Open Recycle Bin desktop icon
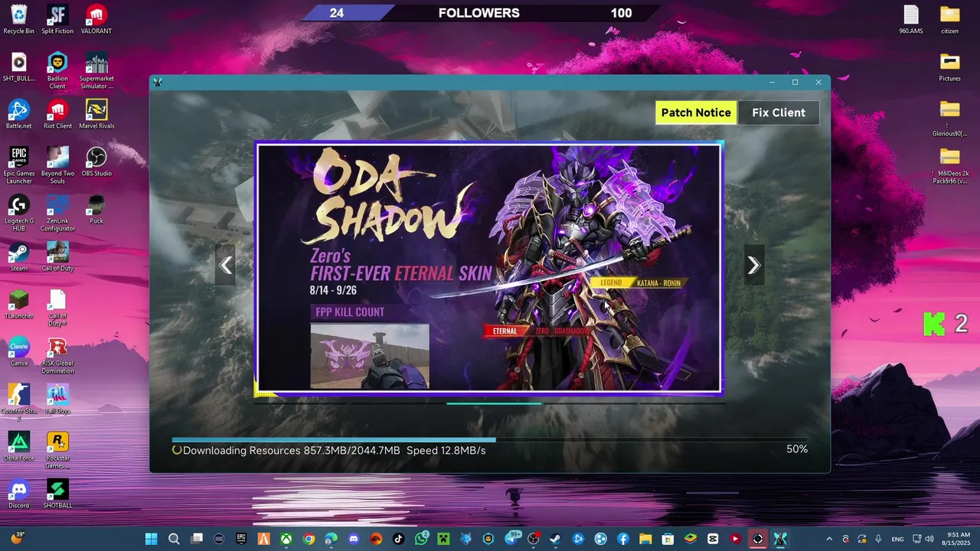 click(18, 20)
